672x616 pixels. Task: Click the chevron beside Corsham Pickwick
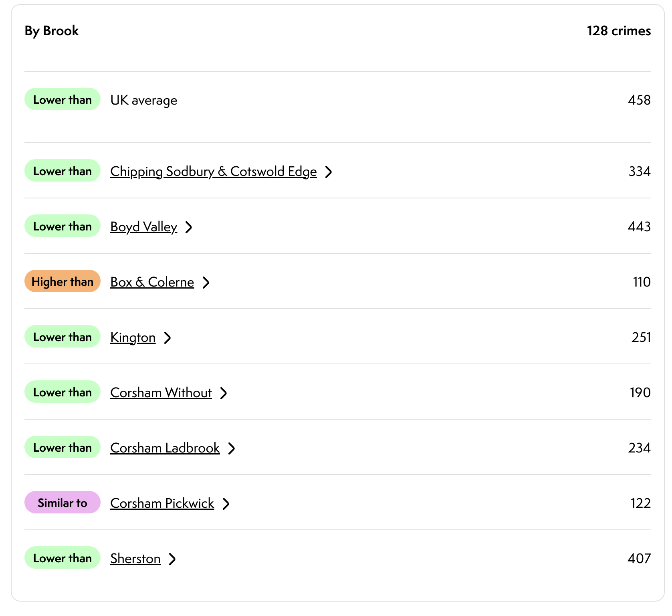pos(226,504)
